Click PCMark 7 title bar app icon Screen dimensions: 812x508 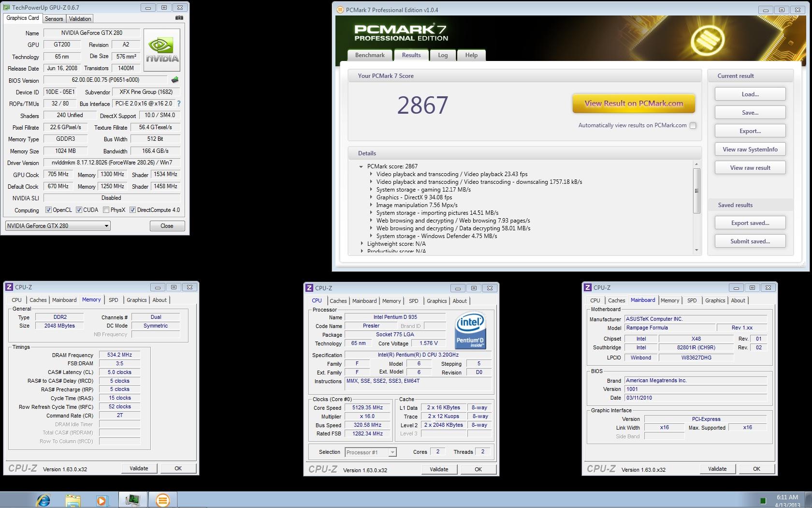340,10
